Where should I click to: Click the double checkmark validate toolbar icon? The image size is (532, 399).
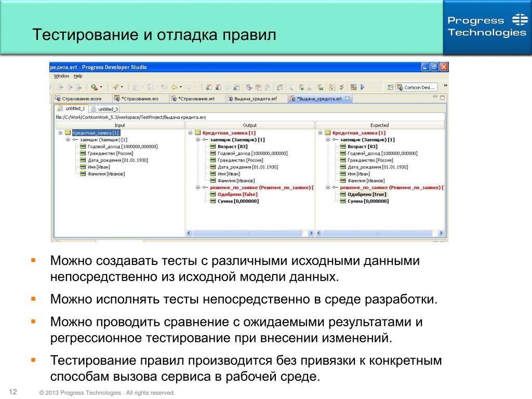point(341,87)
